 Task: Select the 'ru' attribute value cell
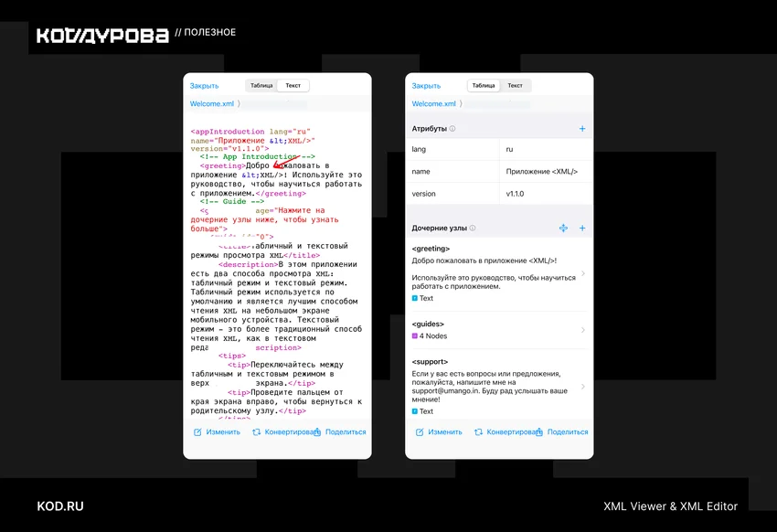pos(546,149)
